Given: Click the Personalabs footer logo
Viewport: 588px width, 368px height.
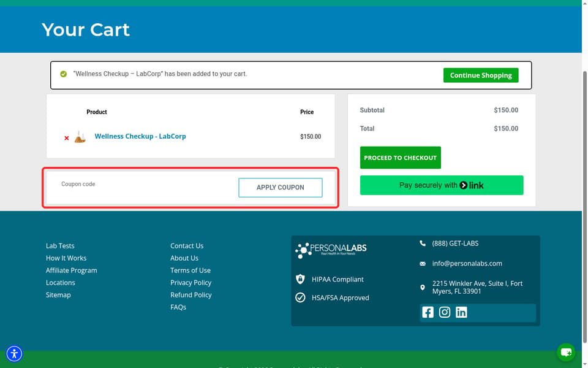Looking at the screenshot, I should click(x=331, y=250).
